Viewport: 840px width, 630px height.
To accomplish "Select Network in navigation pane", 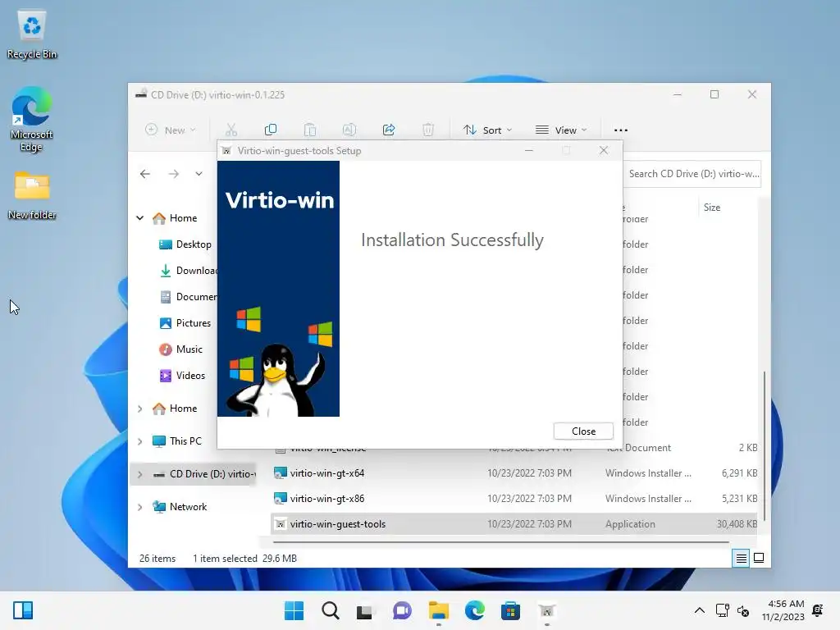I will pos(180,507).
